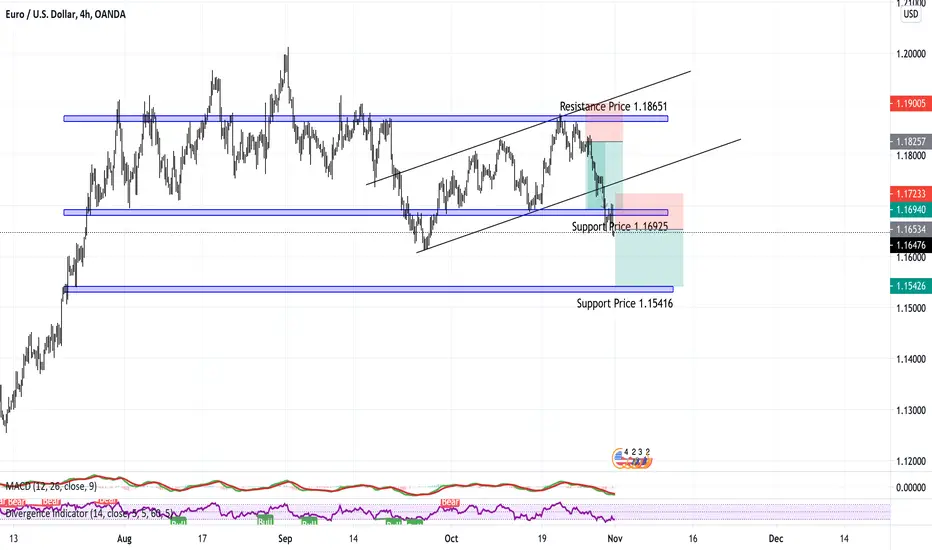Click the green 1.15426 target price tag
Image resolution: width=932 pixels, height=550 pixels.
(911, 286)
